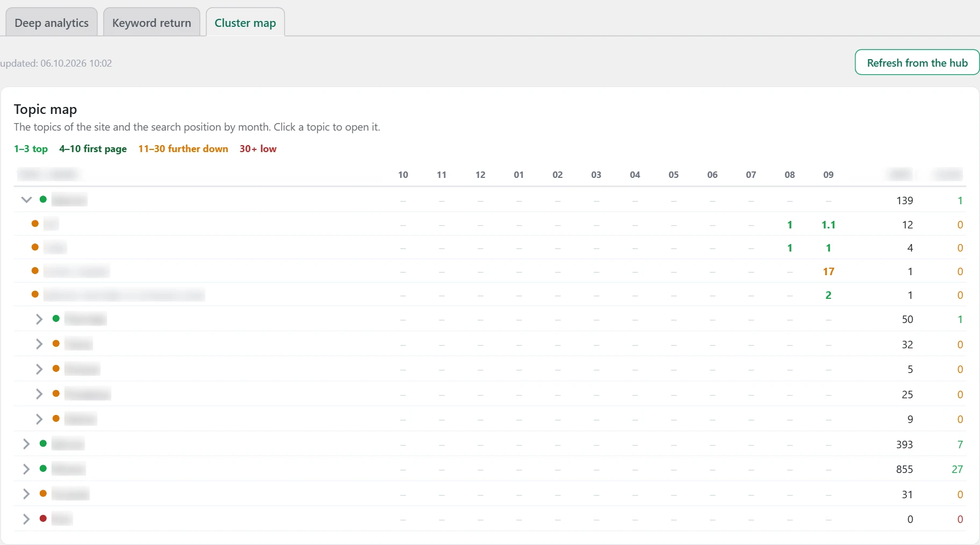
Task: Expand the subtopic row with count 5
Action: click(x=39, y=369)
